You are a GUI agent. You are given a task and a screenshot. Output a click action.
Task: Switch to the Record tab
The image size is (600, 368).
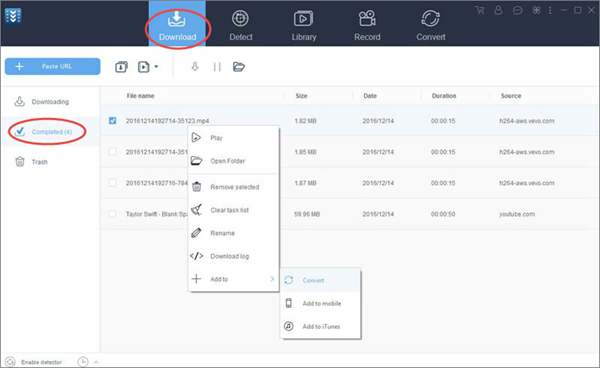tap(367, 25)
